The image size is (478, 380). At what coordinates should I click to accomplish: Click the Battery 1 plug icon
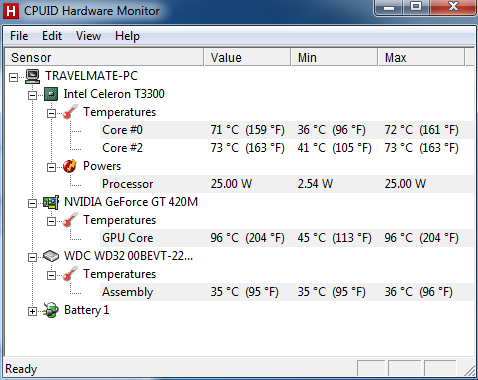[51, 310]
